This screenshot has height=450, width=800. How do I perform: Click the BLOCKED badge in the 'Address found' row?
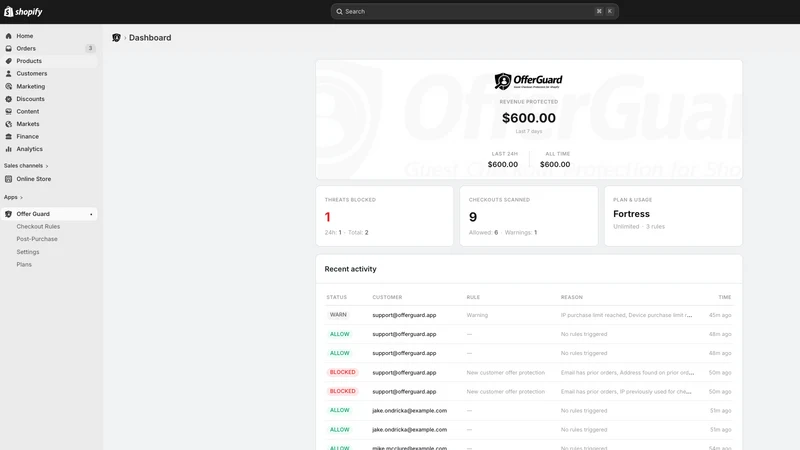pos(342,372)
